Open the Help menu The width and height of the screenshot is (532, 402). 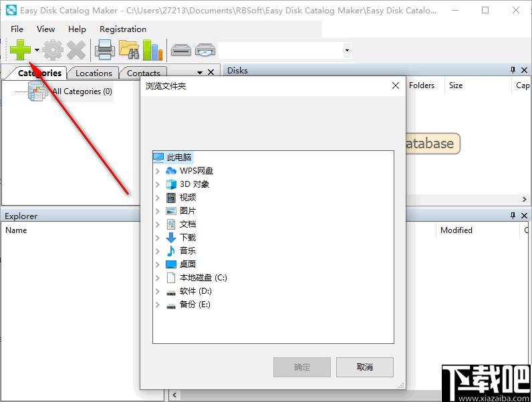[77, 29]
